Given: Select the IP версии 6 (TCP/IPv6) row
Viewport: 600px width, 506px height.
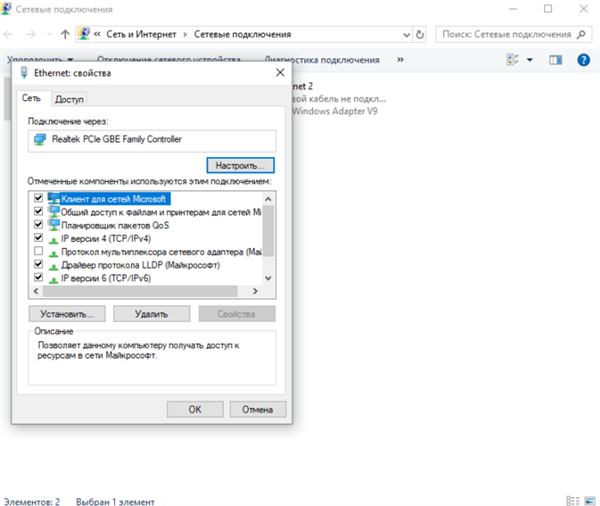Looking at the screenshot, I should tap(106, 278).
